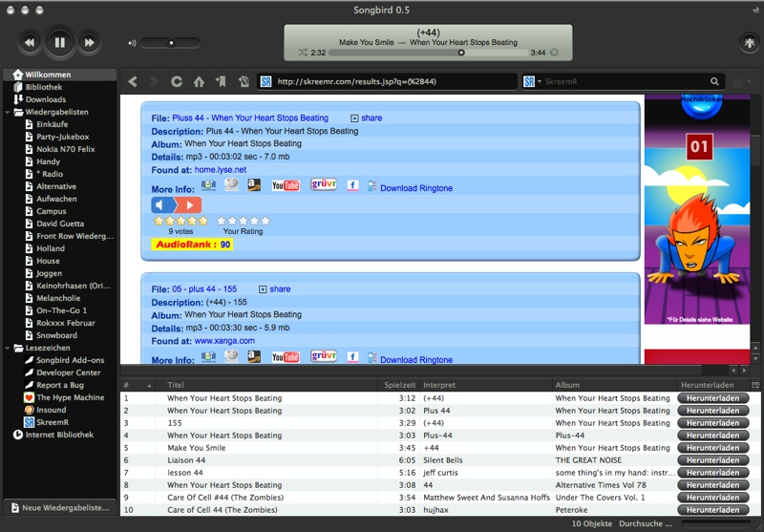764x532 pixels.
Task: Collapse the Lesezeichen folder
Action: [8, 348]
